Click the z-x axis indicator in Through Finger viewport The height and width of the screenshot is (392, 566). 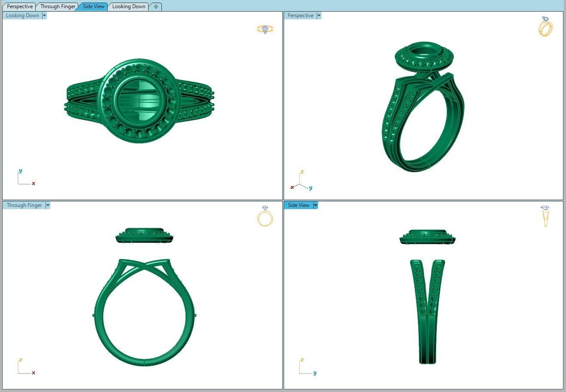pyautogui.click(x=26, y=366)
